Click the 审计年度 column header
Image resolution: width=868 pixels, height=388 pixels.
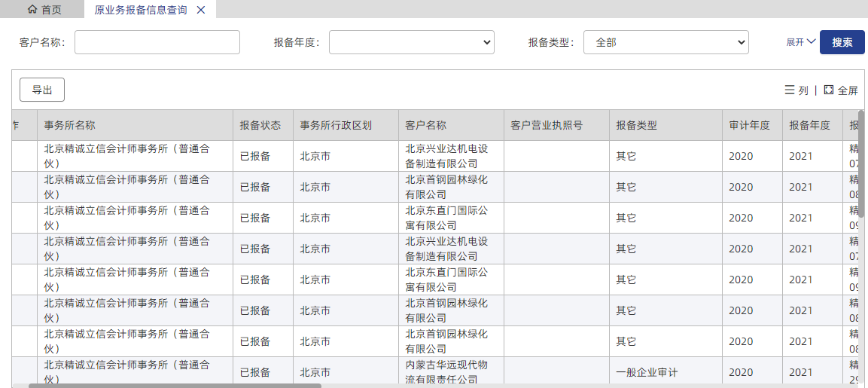coord(749,125)
